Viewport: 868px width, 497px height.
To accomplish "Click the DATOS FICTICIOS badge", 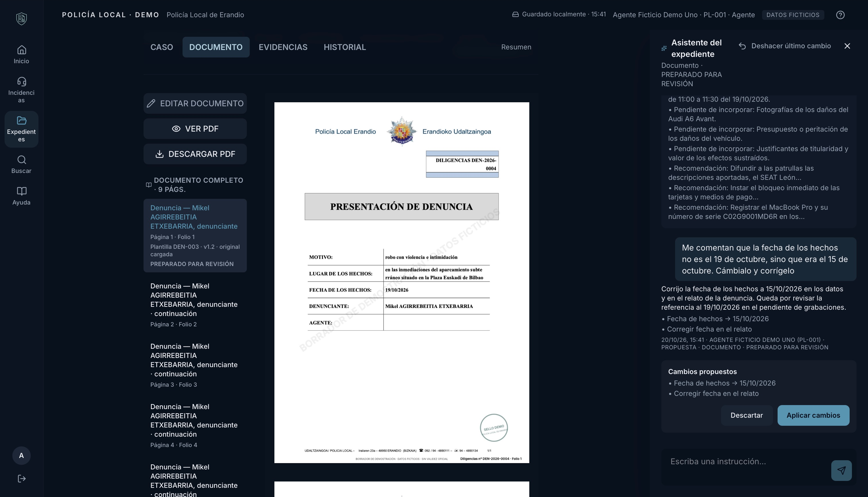I will click(x=793, y=15).
